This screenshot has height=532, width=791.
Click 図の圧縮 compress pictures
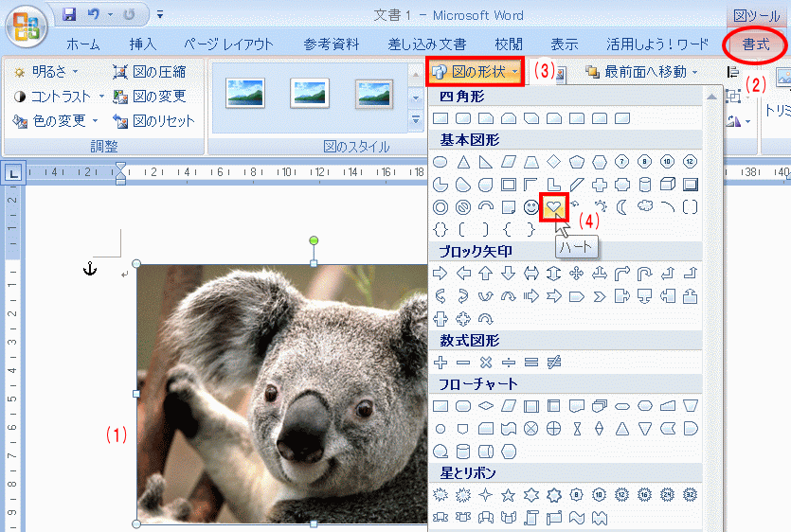tap(150, 72)
